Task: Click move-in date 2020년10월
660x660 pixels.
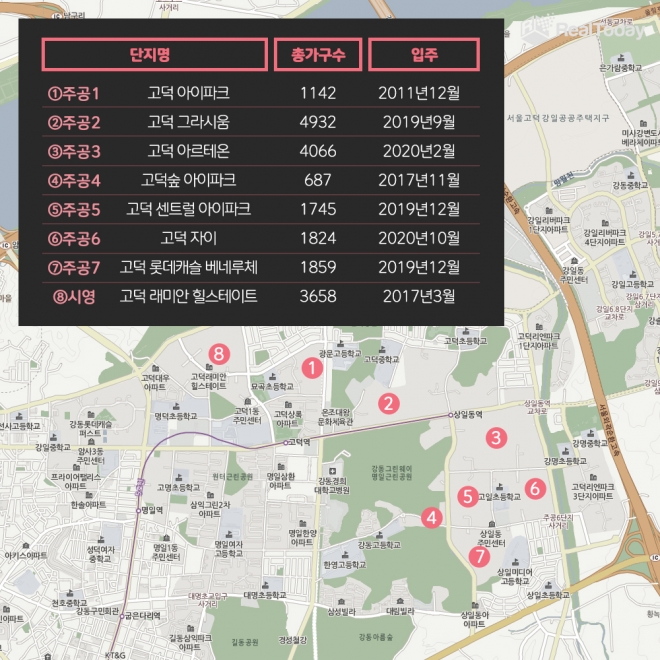Action: (x=419, y=238)
